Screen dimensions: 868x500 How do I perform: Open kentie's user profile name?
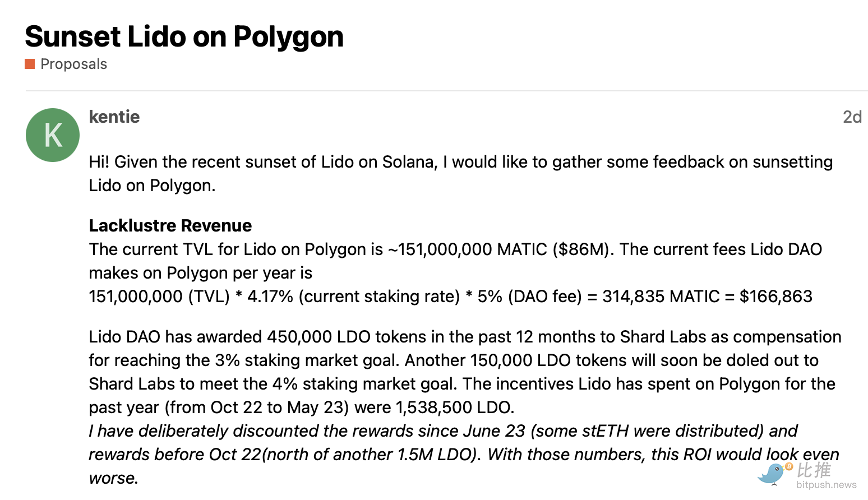pyautogui.click(x=114, y=117)
